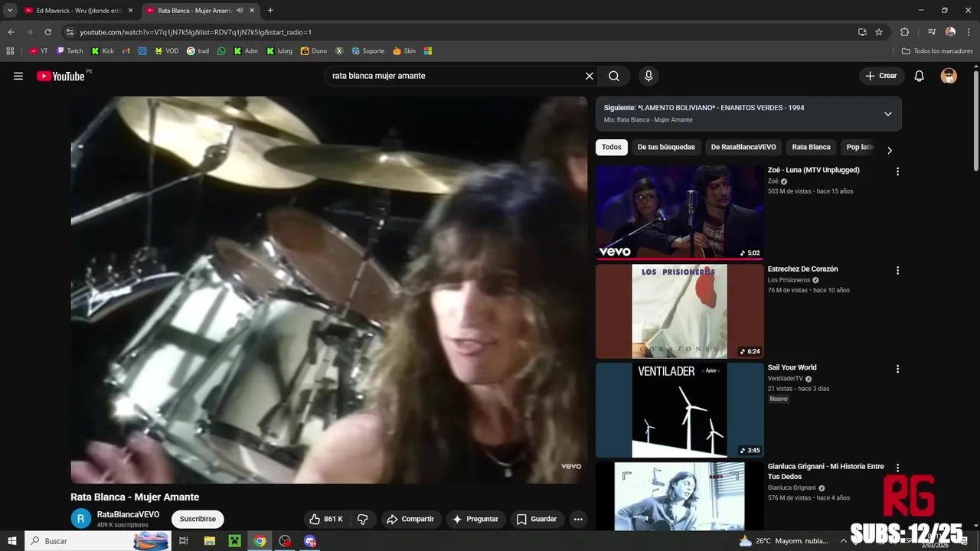This screenshot has height=551, width=980.
Task: Open VOD bookmark
Action: pos(166,51)
